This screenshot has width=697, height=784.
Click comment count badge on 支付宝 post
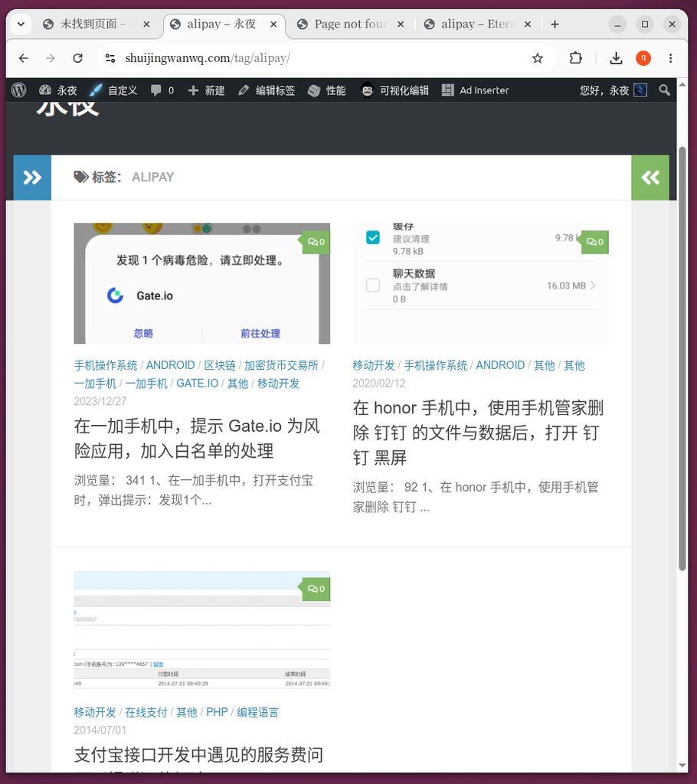point(316,589)
